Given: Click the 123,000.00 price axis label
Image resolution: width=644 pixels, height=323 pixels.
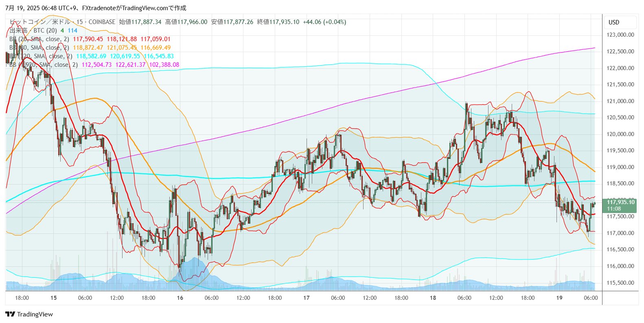Looking at the screenshot, I should 620,35.
